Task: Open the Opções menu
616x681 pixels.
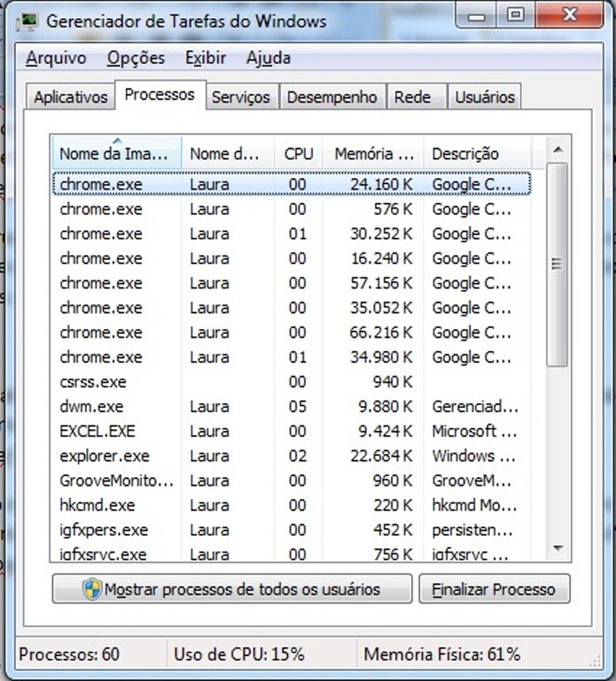Action: (x=136, y=58)
